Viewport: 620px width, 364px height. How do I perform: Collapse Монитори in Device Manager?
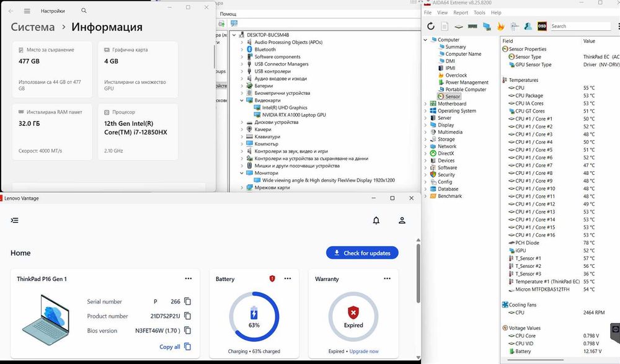click(242, 173)
